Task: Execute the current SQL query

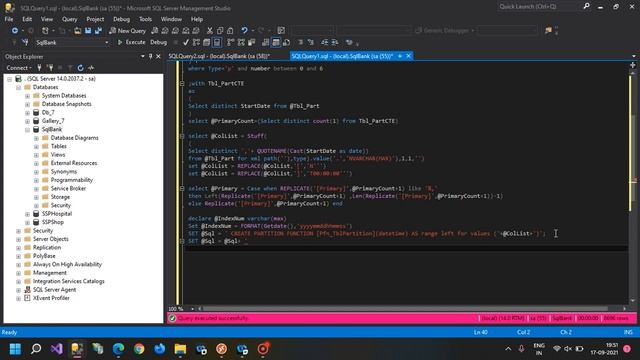Action: click(131, 42)
